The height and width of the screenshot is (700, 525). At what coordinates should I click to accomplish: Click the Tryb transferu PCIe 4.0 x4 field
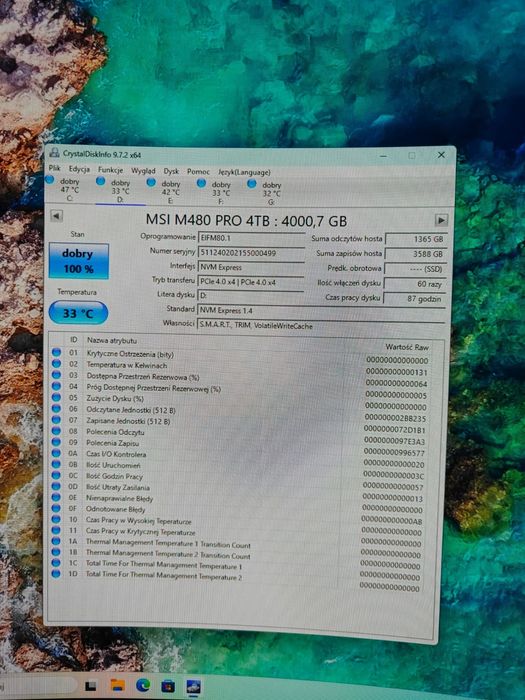(x=251, y=282)
